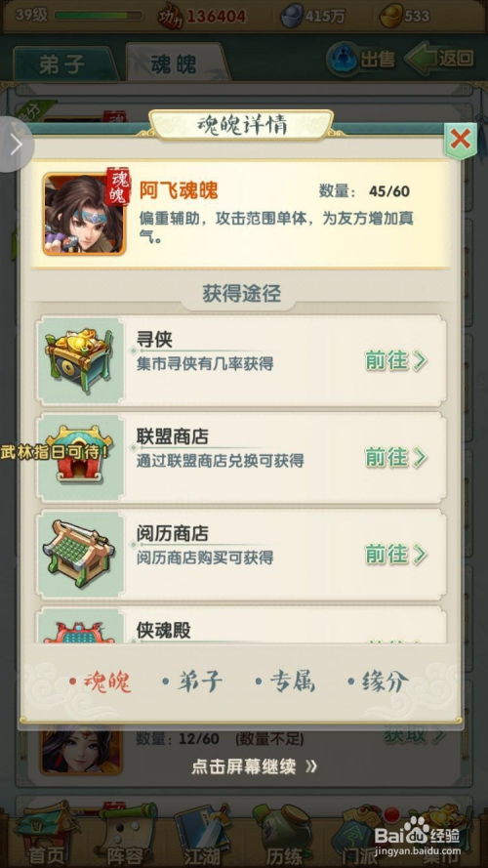Viewport: 488px width, 868px height.
Task: Go to 寻侠 via 前往 arrow
Action: point(396,361)
